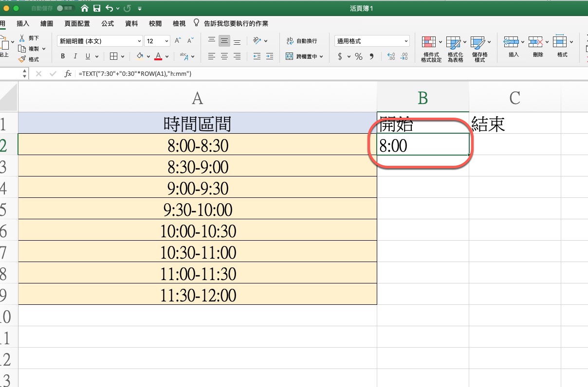Toggle Italic formatting
588x387 pixels.
tap(75, 56)
